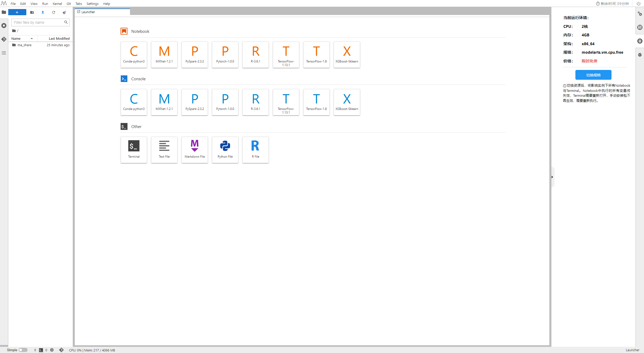Launch XGBoost-Sklearn console
The height and width of the screenshot is (353, 644).
(x=347, y=102)
